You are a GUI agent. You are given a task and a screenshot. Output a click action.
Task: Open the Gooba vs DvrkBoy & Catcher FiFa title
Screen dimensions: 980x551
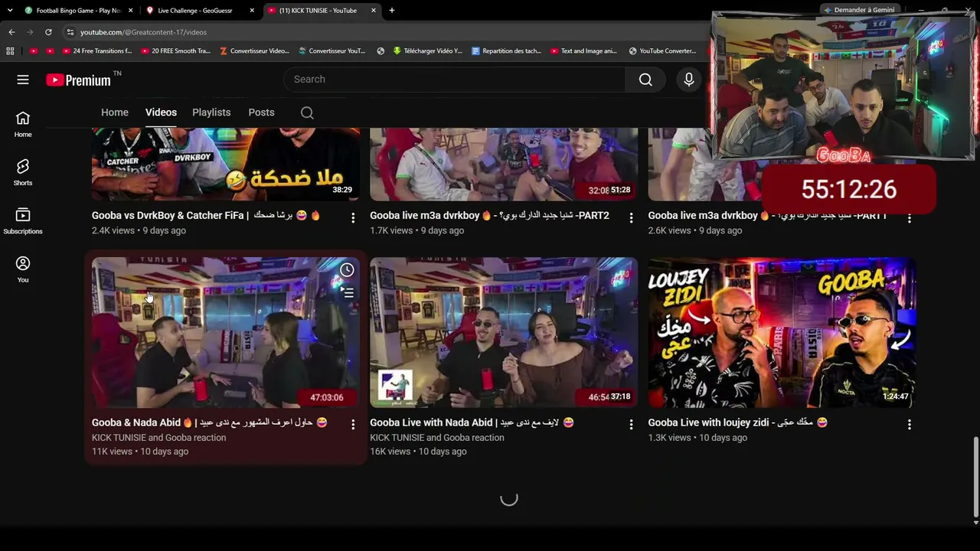(x=206, y=216)
